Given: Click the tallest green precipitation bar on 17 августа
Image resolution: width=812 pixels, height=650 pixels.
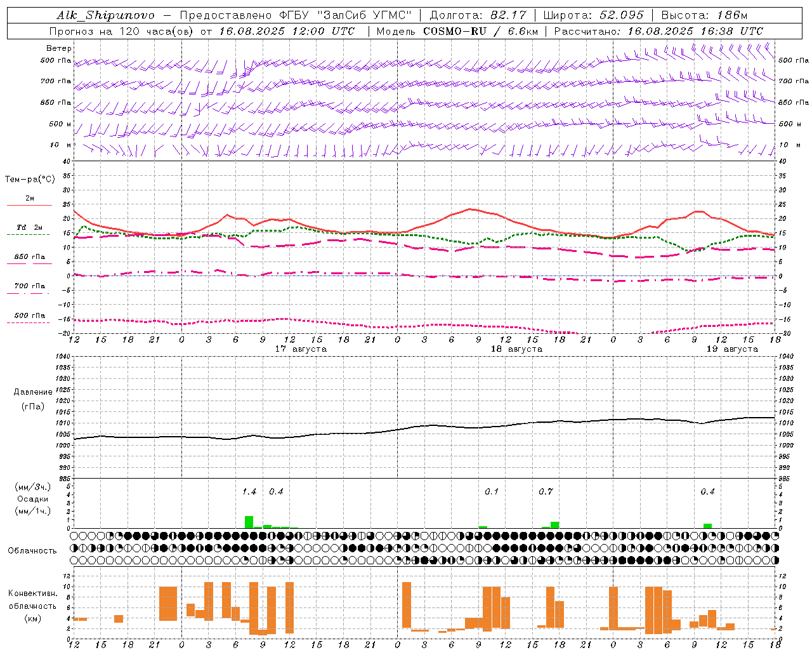Looking at the screenshot, I should (249, 522).
